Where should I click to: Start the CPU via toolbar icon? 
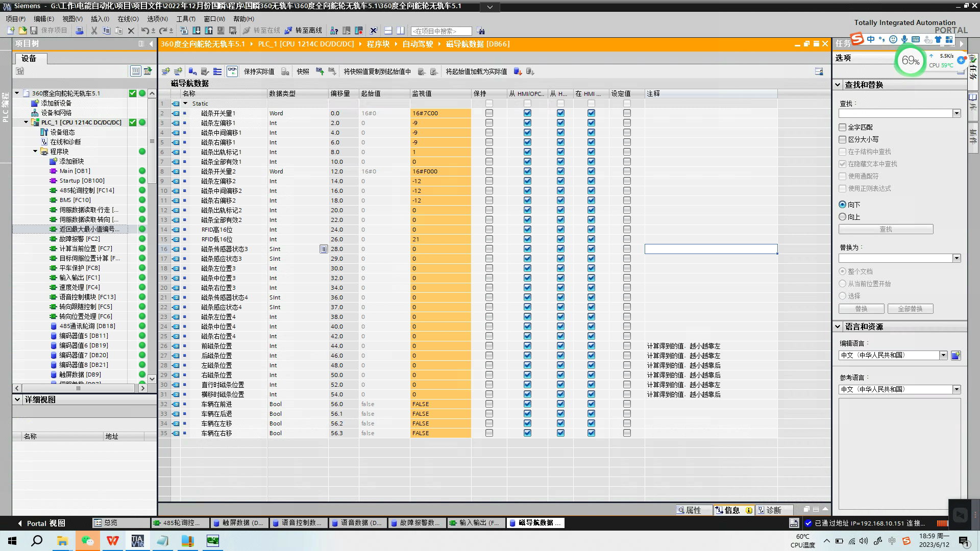347,31
